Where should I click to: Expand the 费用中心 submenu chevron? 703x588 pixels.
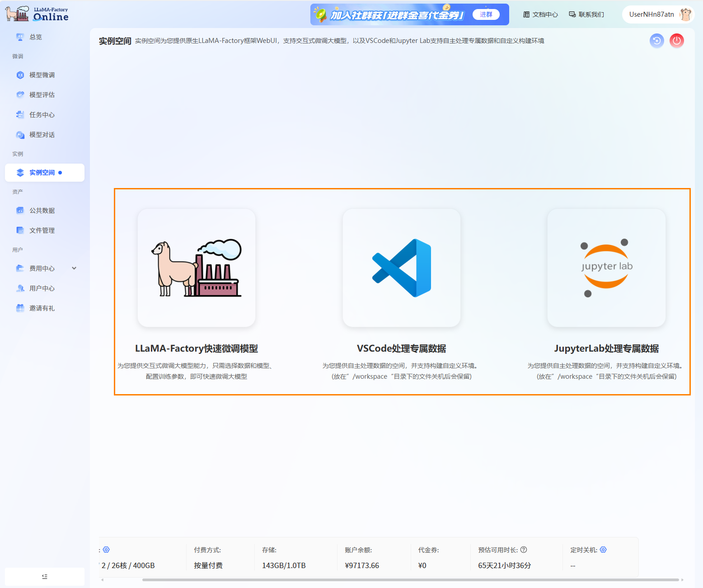74,268
